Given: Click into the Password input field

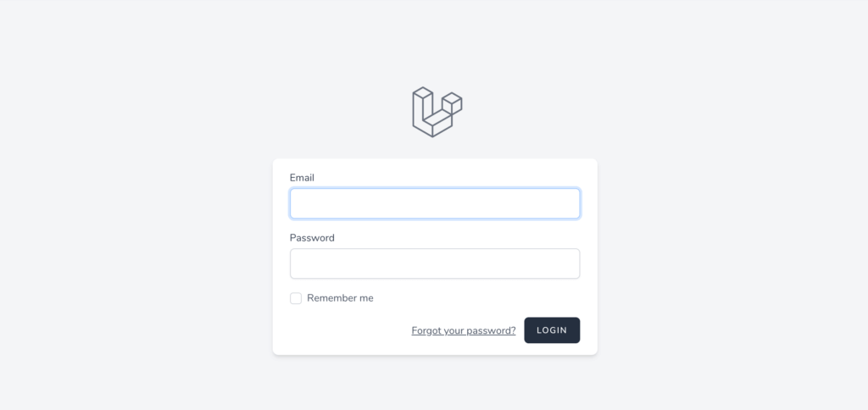Looking at the screenshot, I should point(435,263).
